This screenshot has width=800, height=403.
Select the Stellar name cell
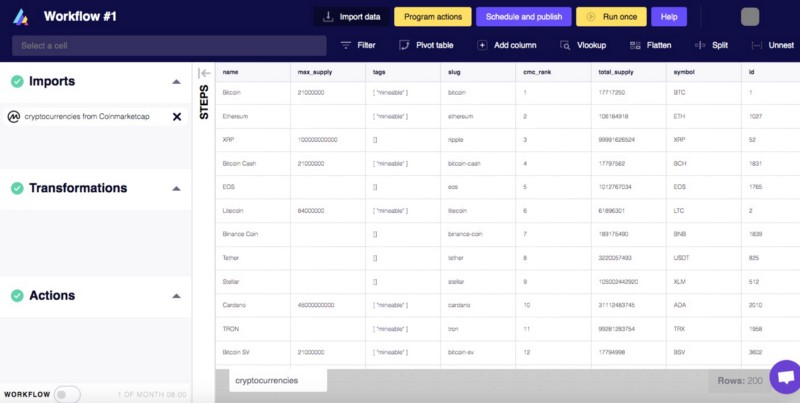(x=253, y=282)
